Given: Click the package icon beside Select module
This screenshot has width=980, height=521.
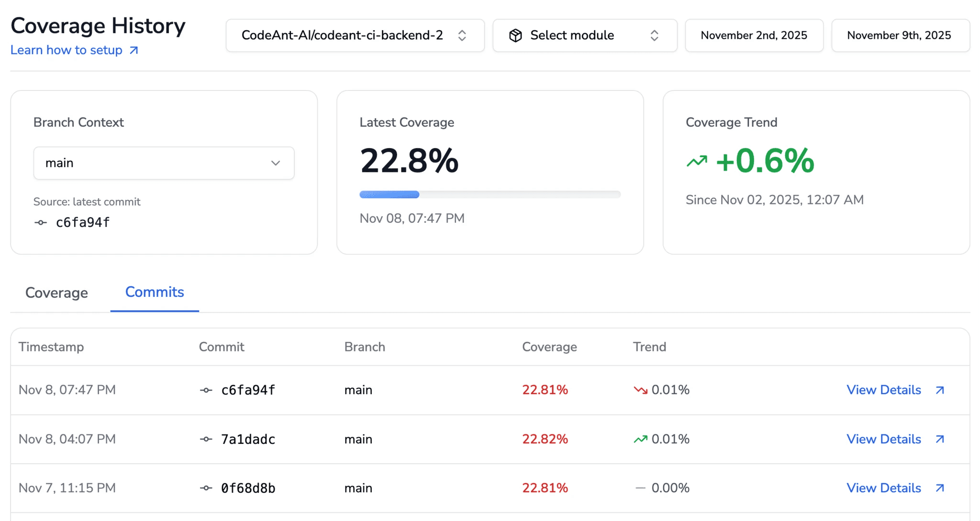Looking at the screenshot, I should pos(515,35).
